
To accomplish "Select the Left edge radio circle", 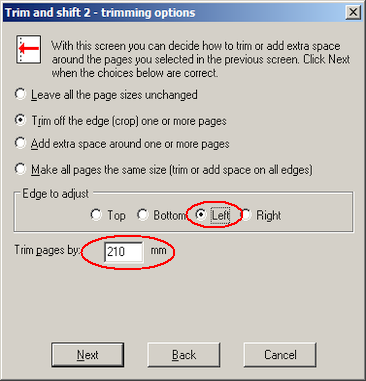I will (x=201, y=215).
